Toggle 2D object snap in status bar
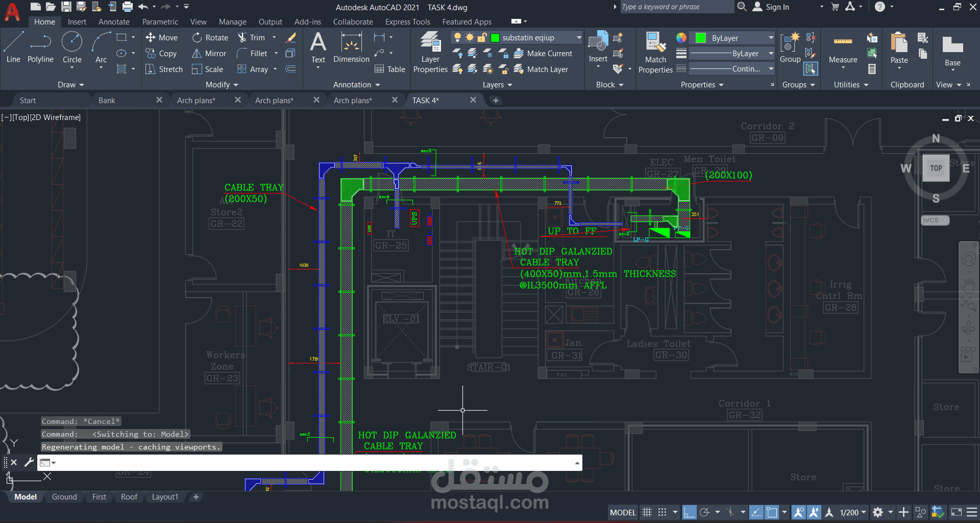The image size is (980, 523). point(772,512)
